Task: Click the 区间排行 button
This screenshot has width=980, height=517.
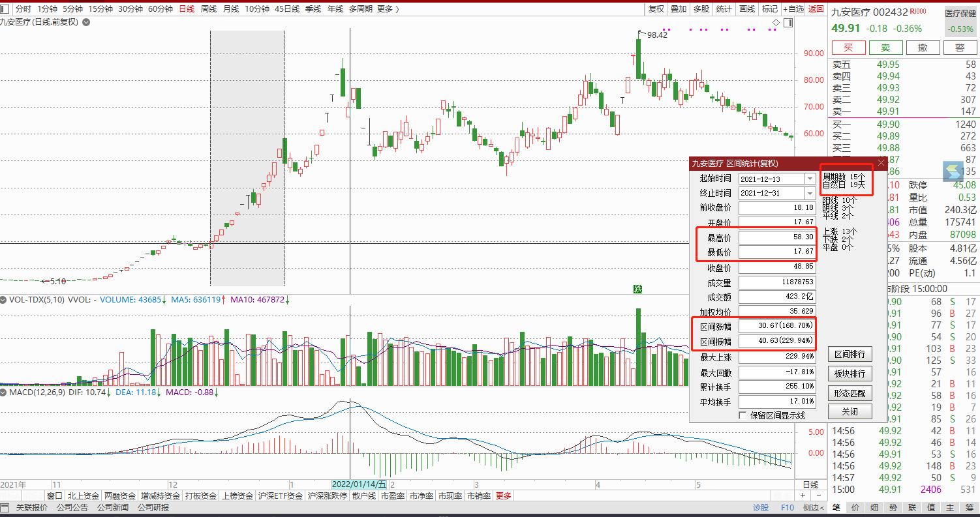Action: click(850, 355)
